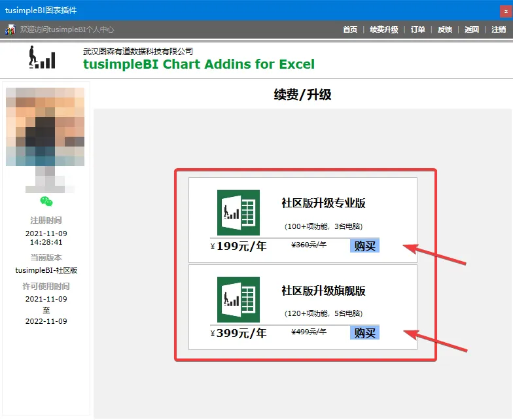Click the tusimpleBI-社区版 current version text

pos(46,270)
